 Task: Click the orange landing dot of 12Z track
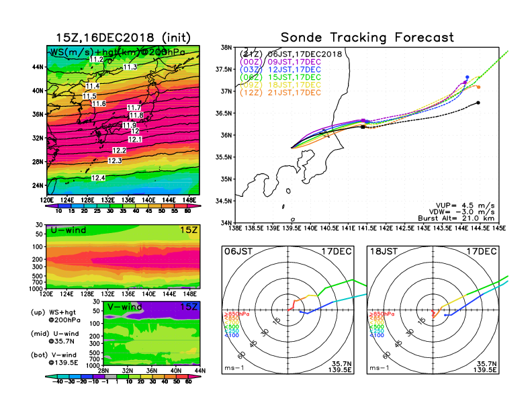click(x=478, y=87)
